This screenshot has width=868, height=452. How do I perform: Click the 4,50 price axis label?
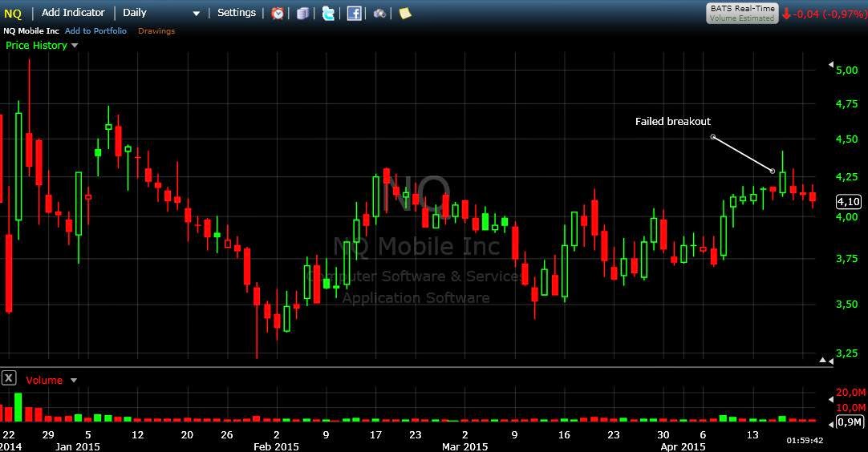[x=846, y=139]
